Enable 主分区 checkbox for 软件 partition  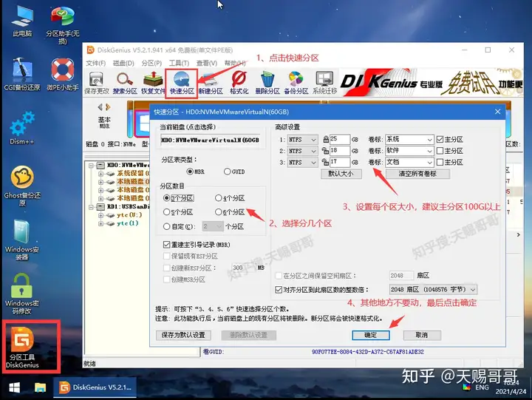click(x=440, y=151)
